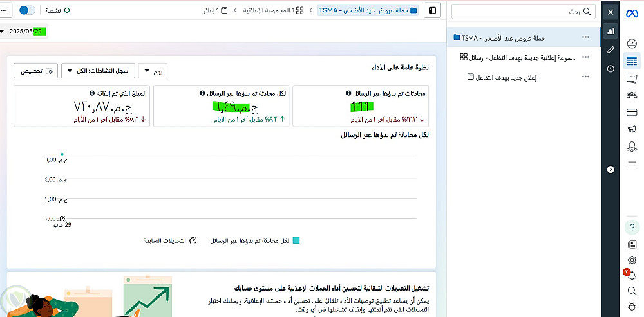Open news updates icon below help
The image size is (644, 317).
(632, 245)
